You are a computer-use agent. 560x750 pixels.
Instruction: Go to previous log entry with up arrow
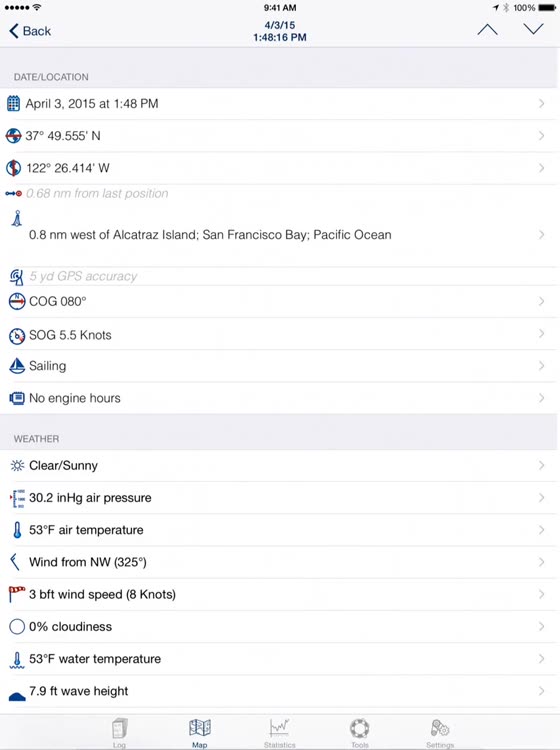[487, 30]
